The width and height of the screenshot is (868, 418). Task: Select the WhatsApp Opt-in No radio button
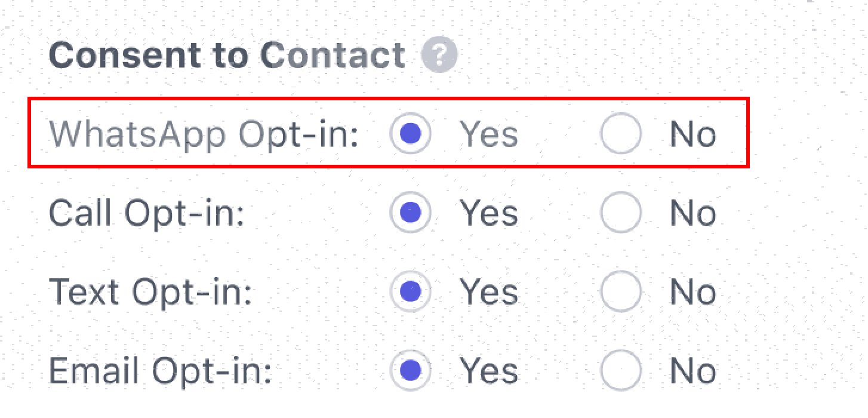point(621,133)
